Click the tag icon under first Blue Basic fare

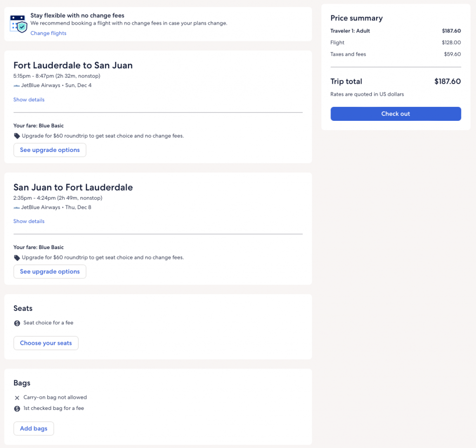coord(17,136)
